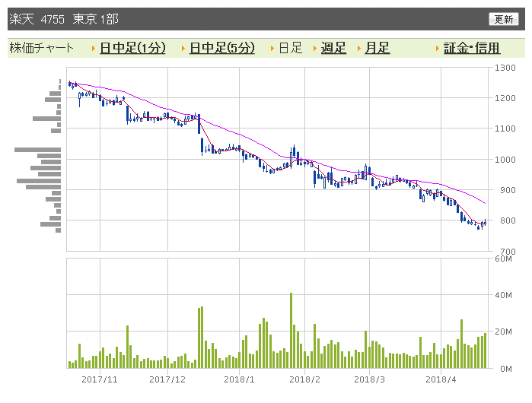The image size is (532, 403).
Task: Click the 2018/2 date axis label
Action: coord(304,379)
